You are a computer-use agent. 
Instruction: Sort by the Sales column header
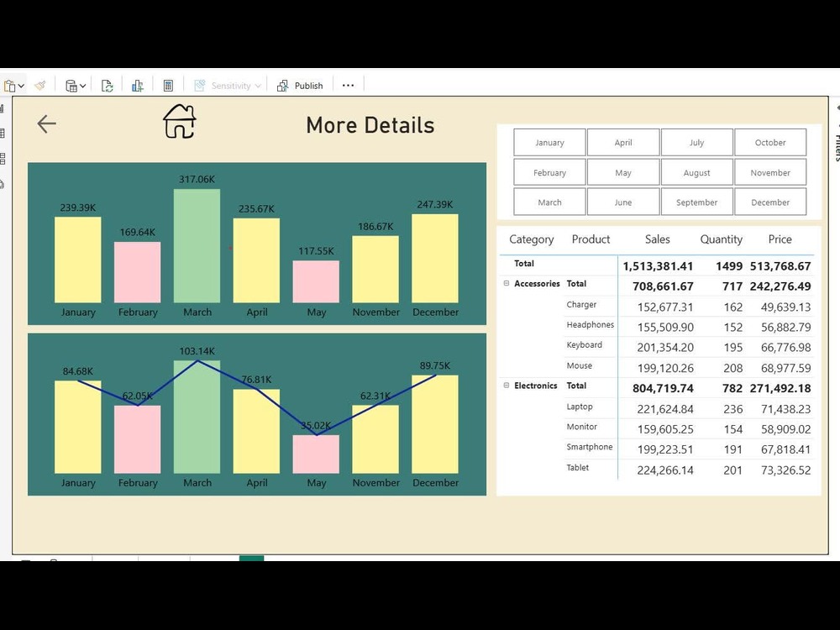coord(658,239)
